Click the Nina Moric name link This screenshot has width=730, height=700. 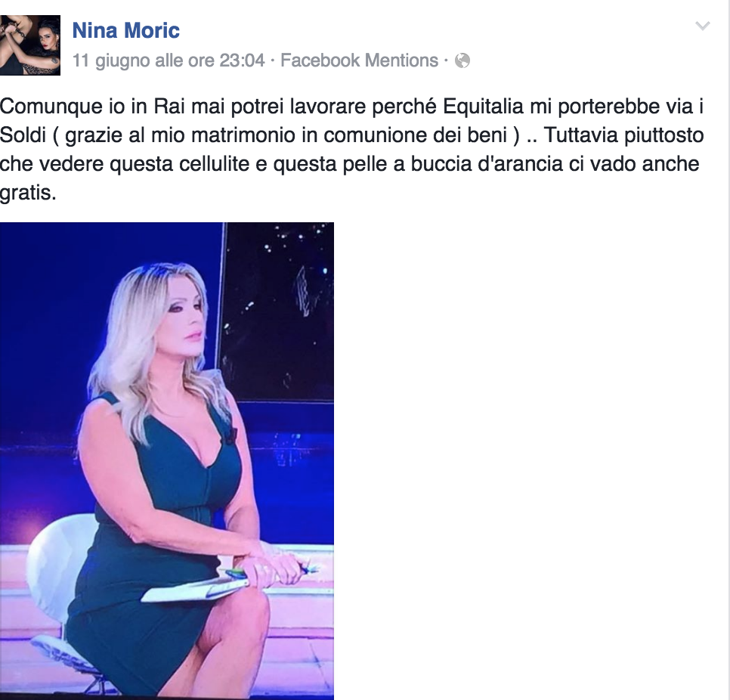coord(126,31)
